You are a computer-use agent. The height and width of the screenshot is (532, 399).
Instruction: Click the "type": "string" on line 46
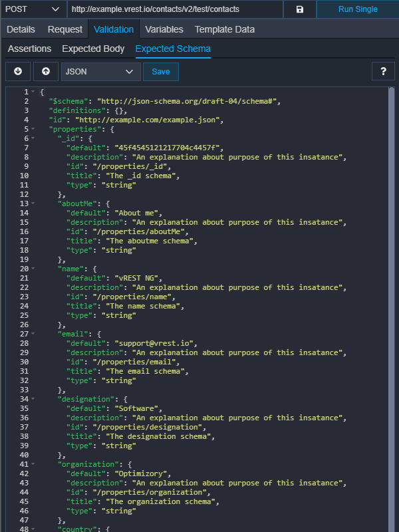[101, 511]
